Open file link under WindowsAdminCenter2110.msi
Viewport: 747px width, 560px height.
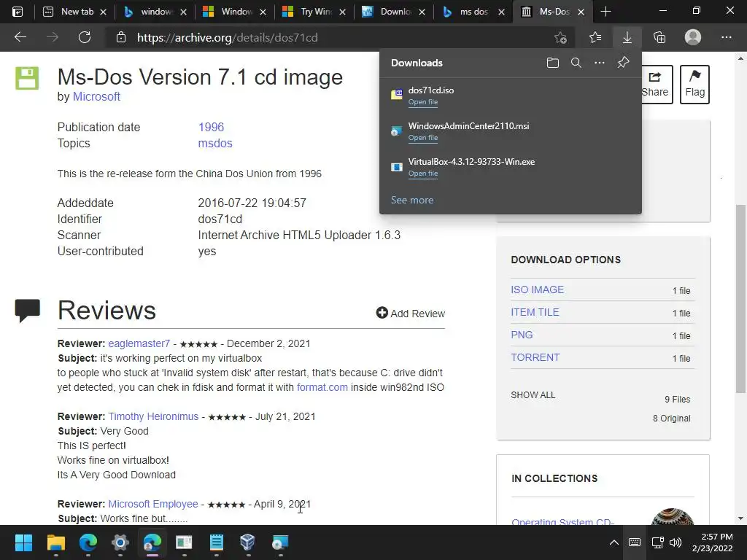422,138
